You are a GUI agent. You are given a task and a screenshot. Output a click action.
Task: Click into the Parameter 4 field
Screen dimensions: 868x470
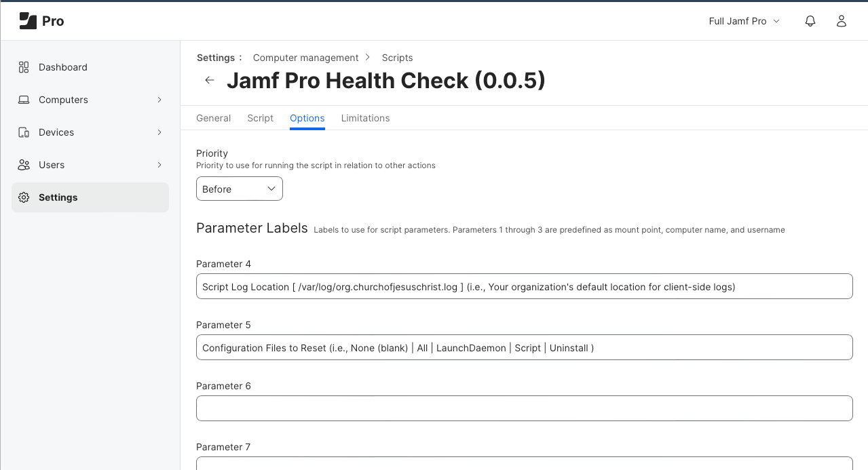pos(525,286)
